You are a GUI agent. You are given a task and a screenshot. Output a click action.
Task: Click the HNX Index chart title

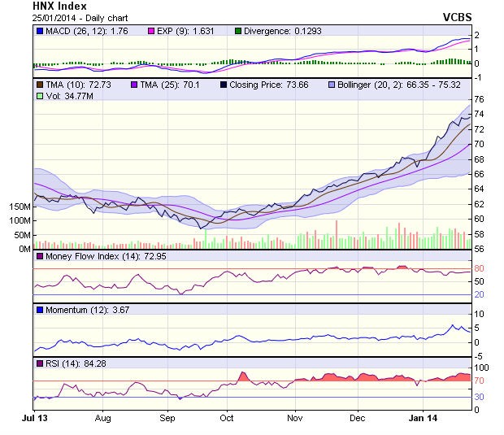(x=59, y=6)
